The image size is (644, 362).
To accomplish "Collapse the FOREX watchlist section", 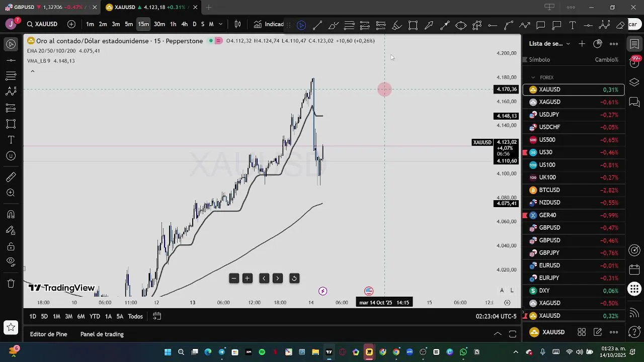I will pyautogui.click(x=533, y=77).
